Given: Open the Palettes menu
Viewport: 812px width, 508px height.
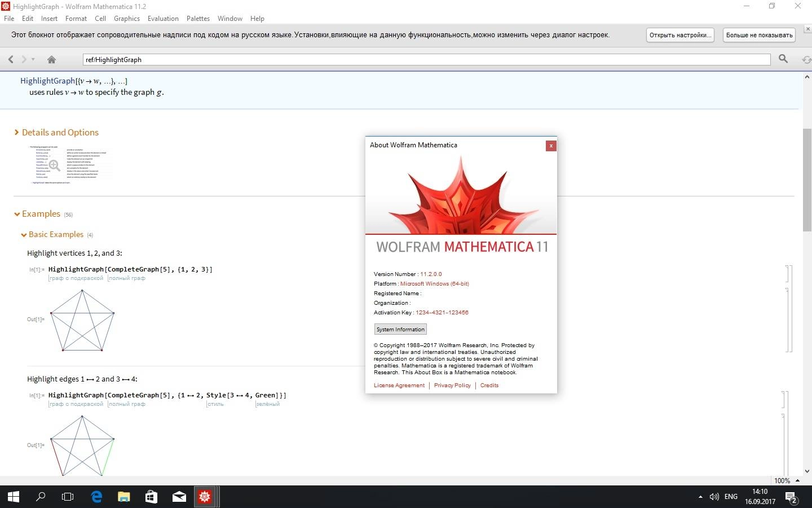Looking at the screenshot, I should (x=198, y=18).
